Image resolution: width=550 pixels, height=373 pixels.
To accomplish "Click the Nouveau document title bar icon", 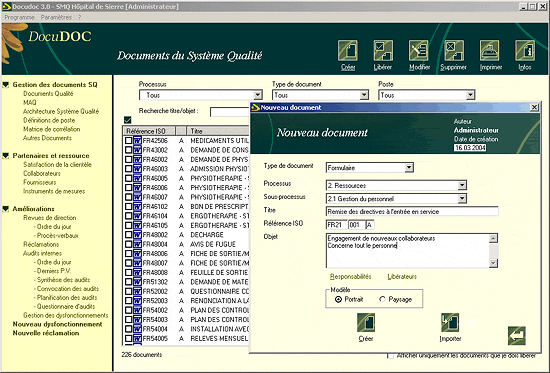I will [255, 107].
